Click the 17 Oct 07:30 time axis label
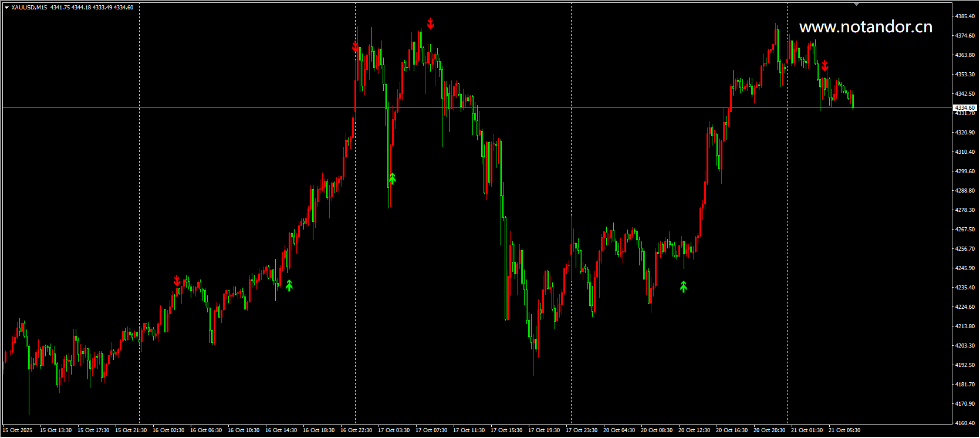Image resolution: width=980 pixels, height=438 pixels. tap(431, 430)
